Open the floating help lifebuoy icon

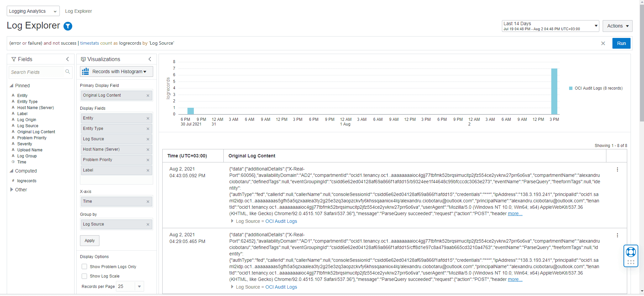tap(631, 252)
